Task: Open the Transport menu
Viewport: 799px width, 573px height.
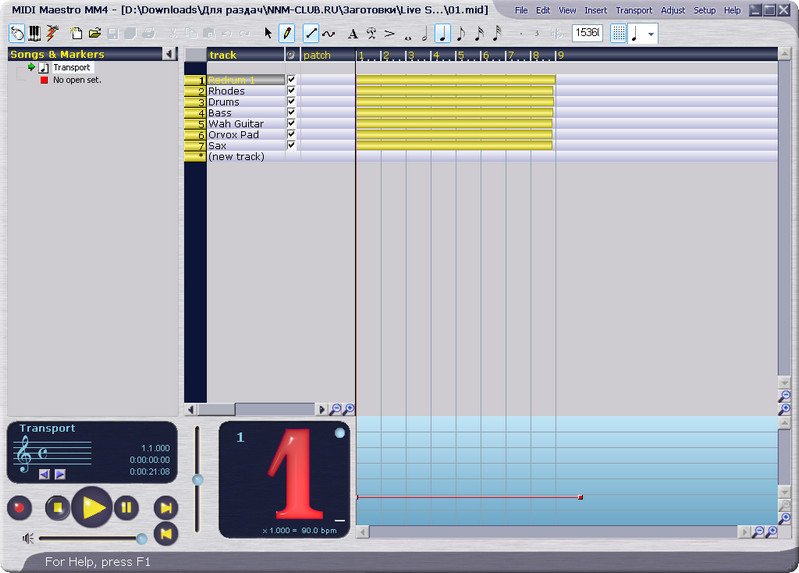Action: tap(633, 10)
